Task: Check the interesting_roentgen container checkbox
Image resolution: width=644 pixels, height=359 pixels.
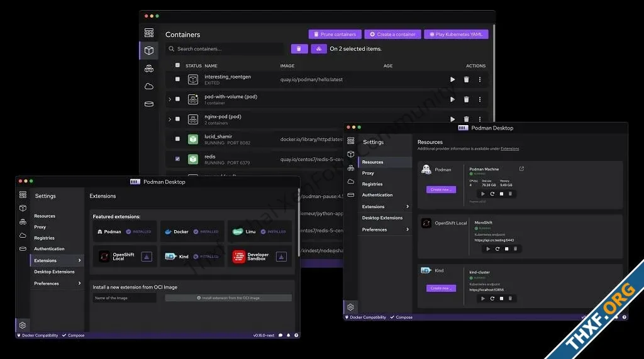Action: 177,79
